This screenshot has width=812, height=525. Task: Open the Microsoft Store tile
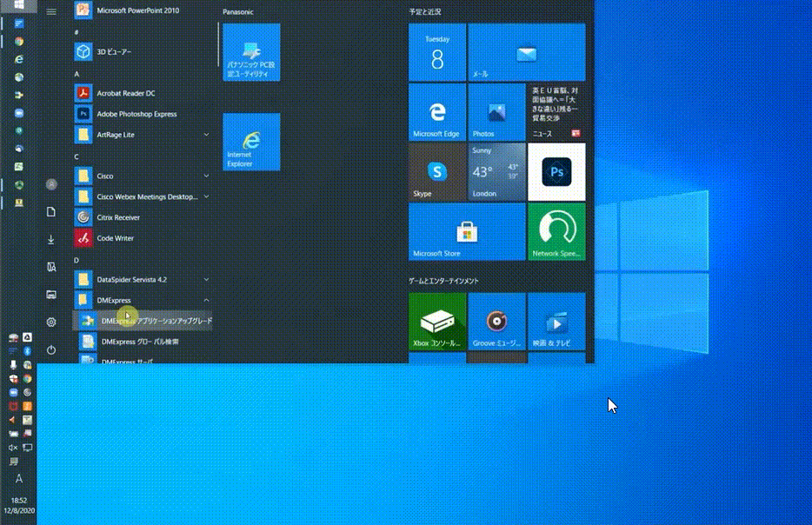click(467, 231)
